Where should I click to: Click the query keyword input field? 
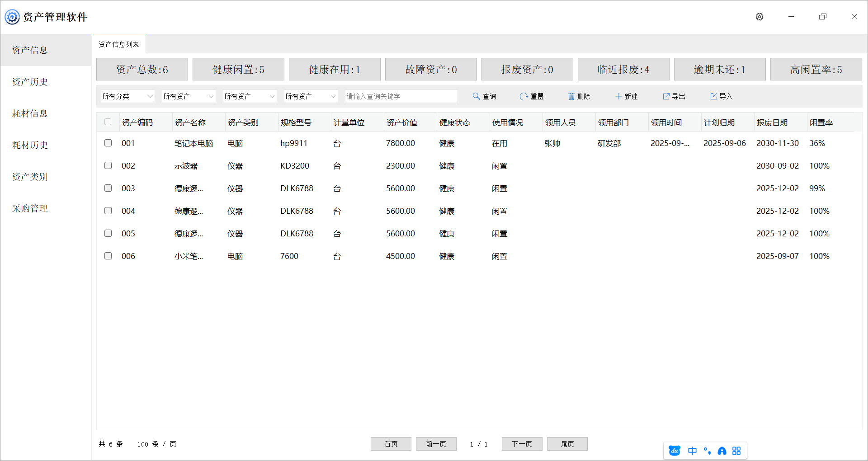(401, 96)
